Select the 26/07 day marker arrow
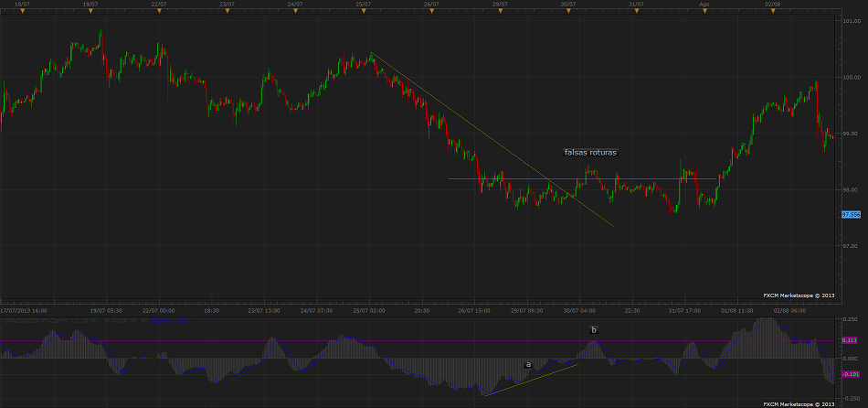868x408 pixels. tap(432, 13)
